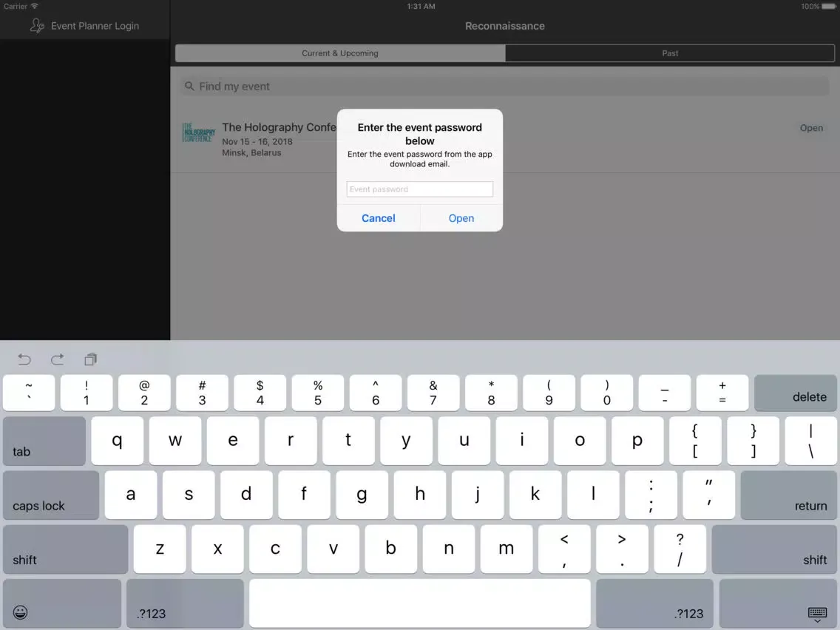Hide keyboard using dismiss keyboard icon
This screenshot has width=840, height=630.
[x=818, y=614]
